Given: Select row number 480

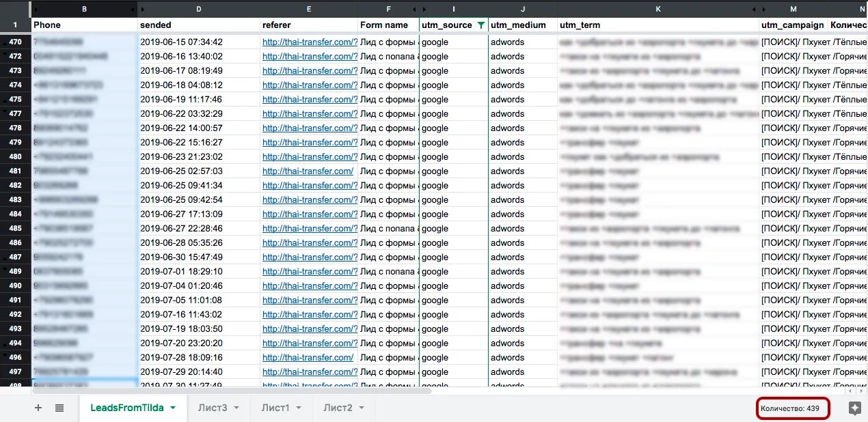Looking at the screenshot, I should pos(16,156).
